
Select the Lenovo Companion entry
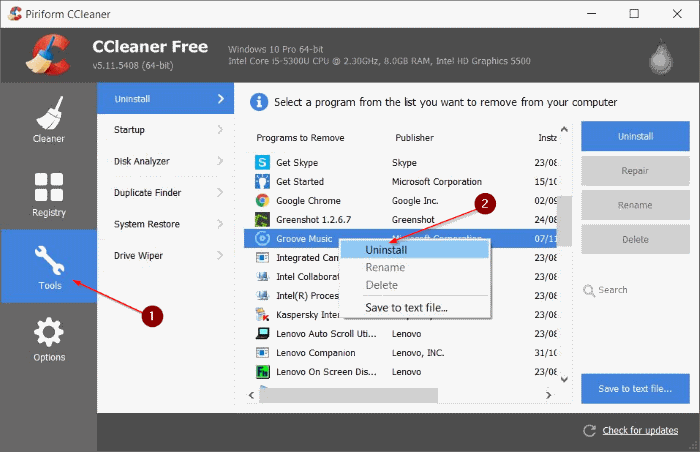[x=400, y=353]
